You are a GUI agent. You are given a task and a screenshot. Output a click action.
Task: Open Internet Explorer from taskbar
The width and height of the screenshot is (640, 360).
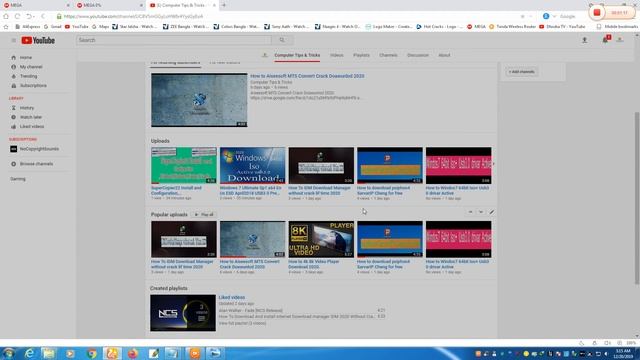tap(29, 353)
